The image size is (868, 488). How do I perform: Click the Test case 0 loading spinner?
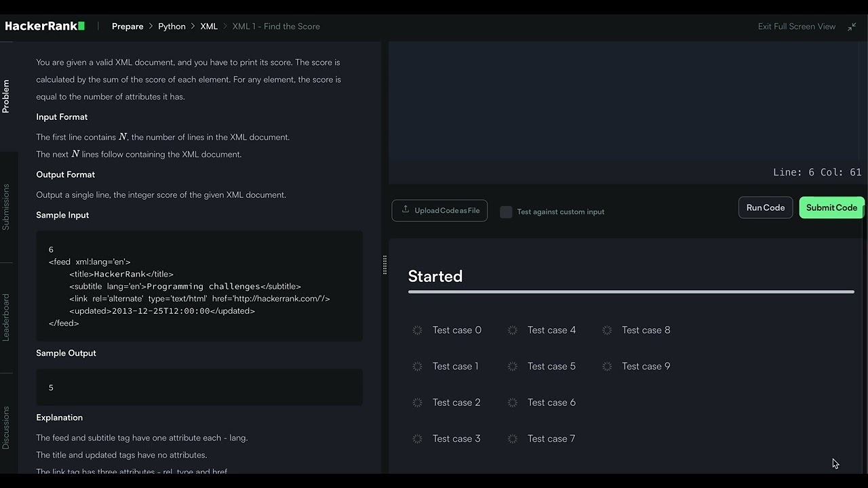coord(418,330)
